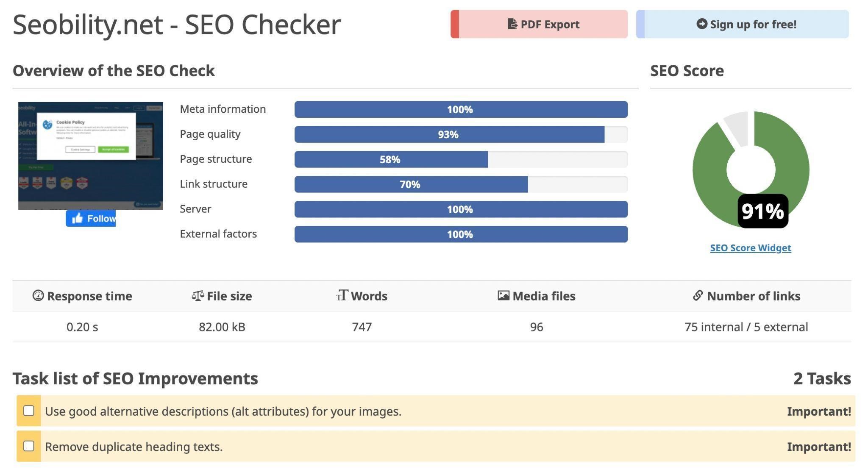This screenshot has width=868, height=475.
Task: Click the scale icon beside File size
Action: click(x=198, y=296)
